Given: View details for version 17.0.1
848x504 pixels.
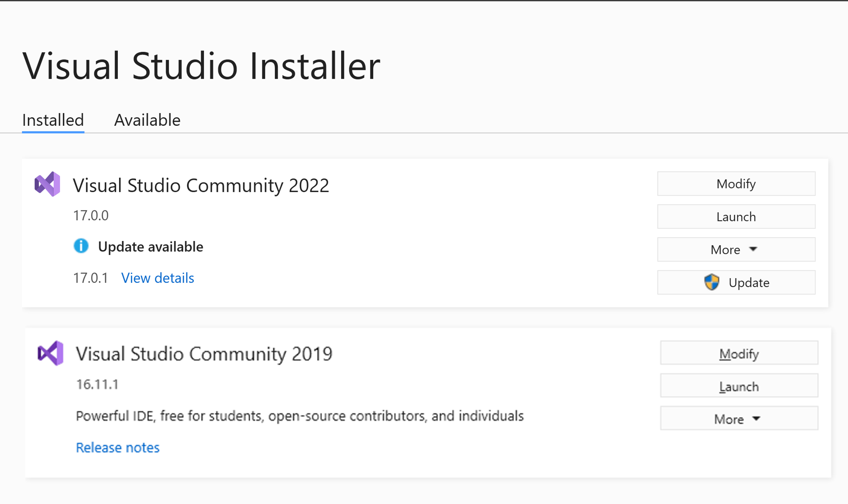Looking at the screenshot, I should 158,277.
